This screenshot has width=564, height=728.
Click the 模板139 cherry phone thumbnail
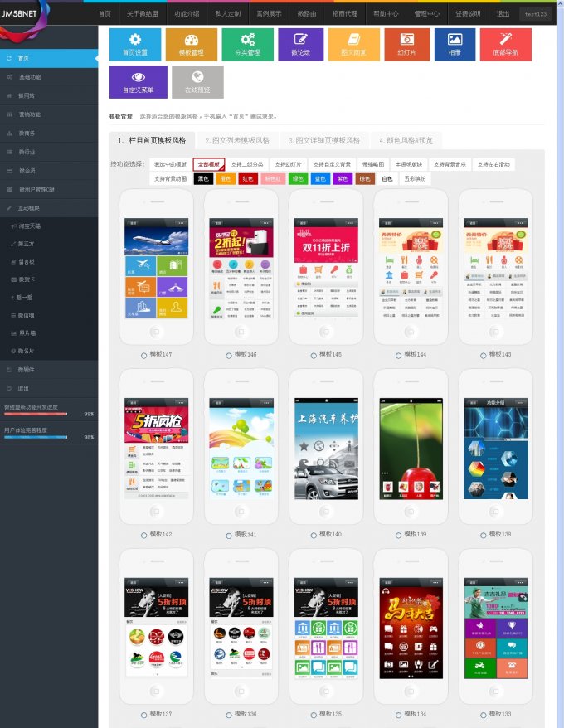click(x=411, y=449)
